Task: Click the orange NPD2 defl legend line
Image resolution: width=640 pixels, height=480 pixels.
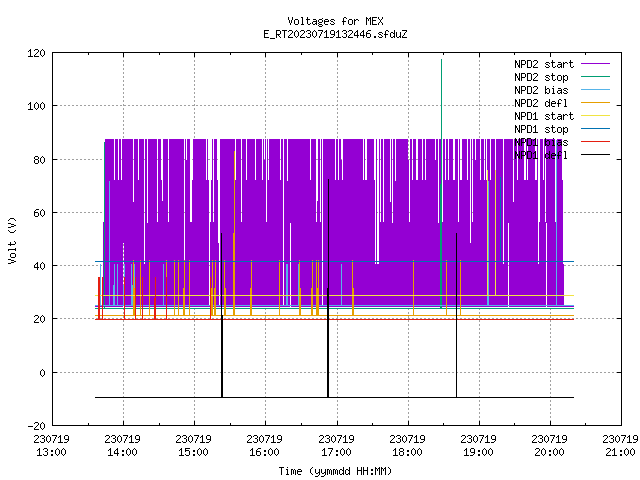Action: coord(595,103)
